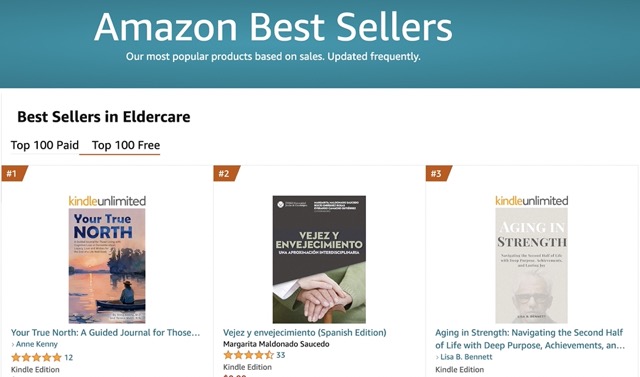This screenshot has height=377, width=640.
Task: Select the Top 100 Free tab
Action: 126,145
